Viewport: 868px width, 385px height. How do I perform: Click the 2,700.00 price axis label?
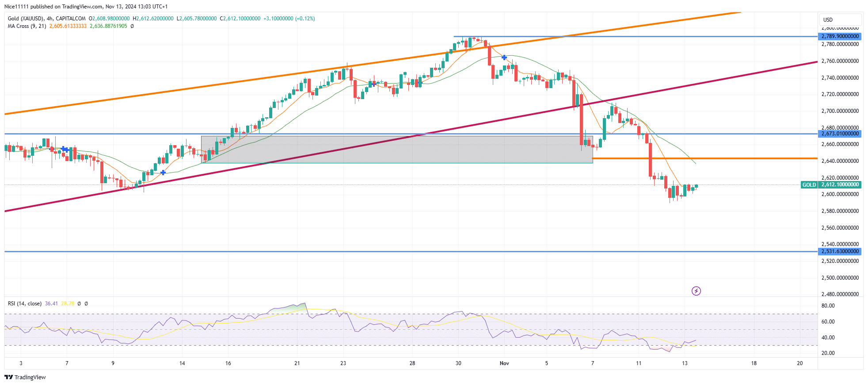point(840,111)
